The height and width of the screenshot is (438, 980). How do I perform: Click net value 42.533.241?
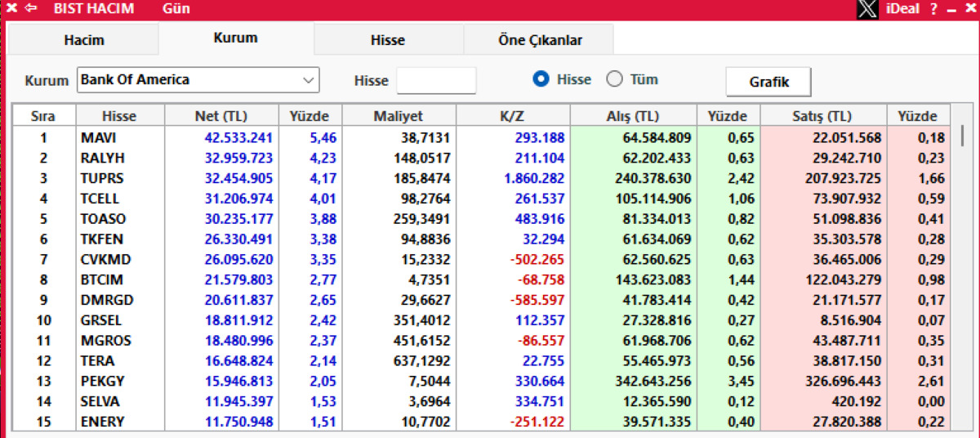(238, 137)
